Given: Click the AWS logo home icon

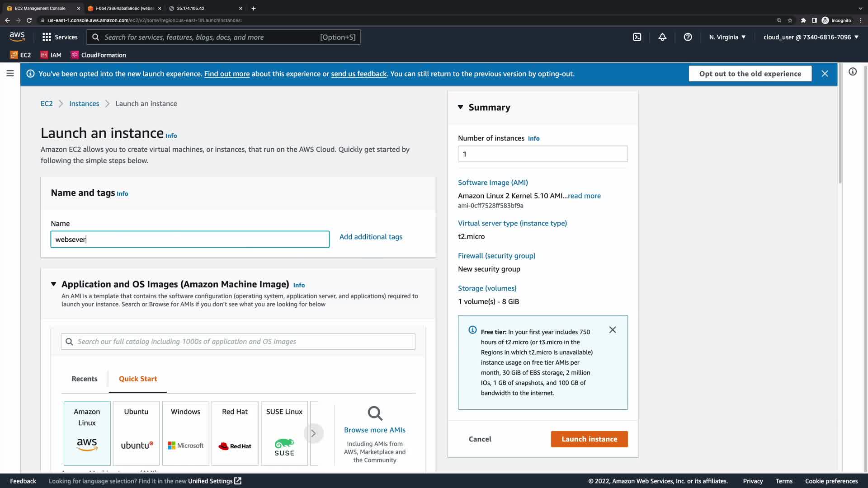Looking at the screenshot, I should (x=17, y=37).
